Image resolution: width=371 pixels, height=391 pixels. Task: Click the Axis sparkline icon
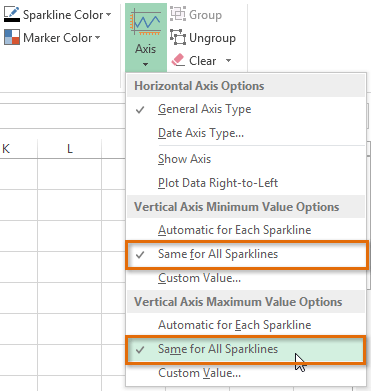click(x=146, y=22)
